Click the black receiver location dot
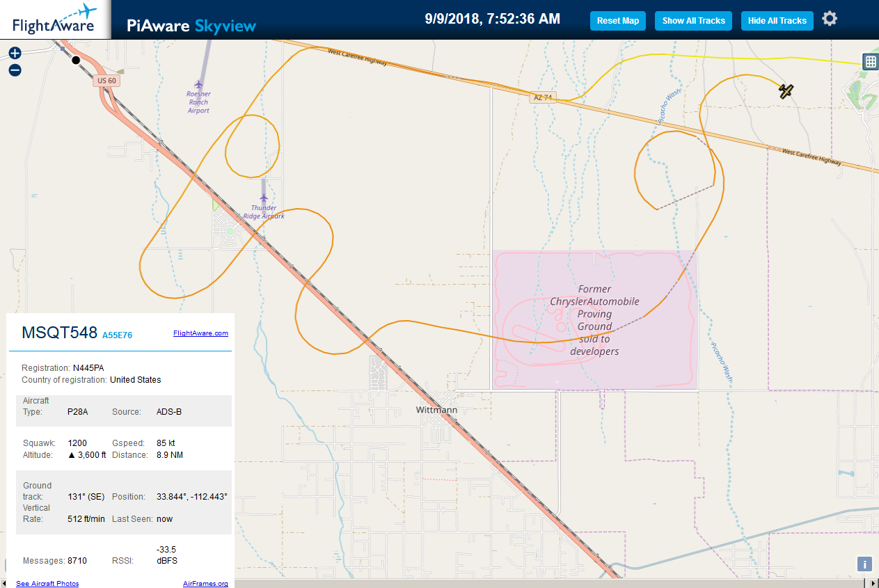 click(76, 60)
